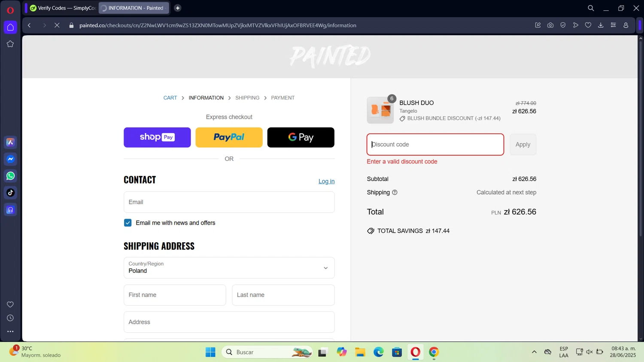Open history clock in sidebar

10,318
